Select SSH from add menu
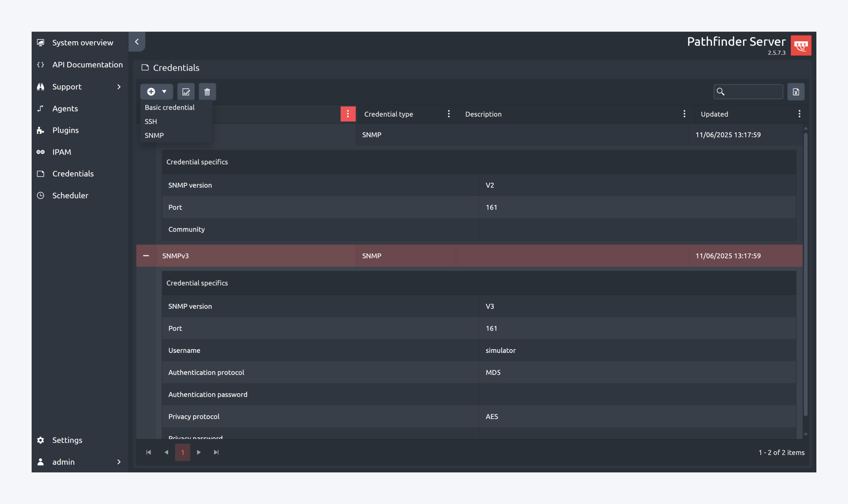The height and width of the screenshot is (504, 848). click(x=151, y=121)
